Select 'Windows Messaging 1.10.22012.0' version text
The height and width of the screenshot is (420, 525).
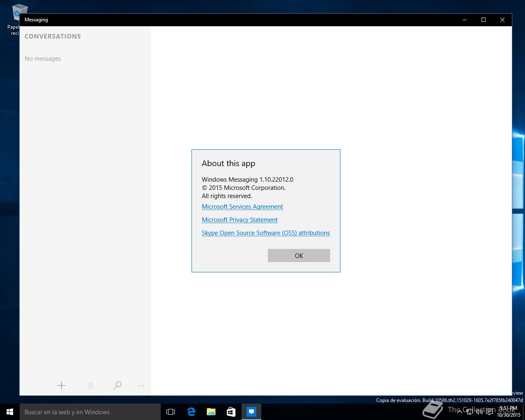[247, 180]
